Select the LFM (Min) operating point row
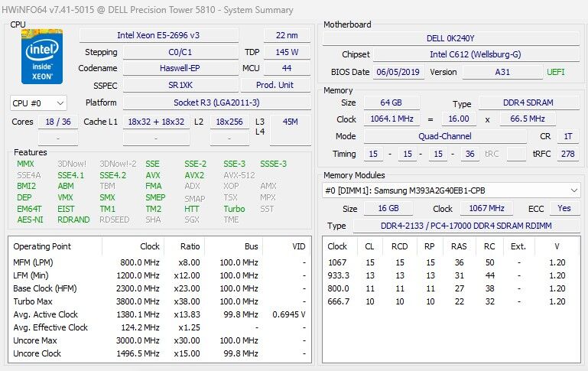588x371 pixels. 160,275
